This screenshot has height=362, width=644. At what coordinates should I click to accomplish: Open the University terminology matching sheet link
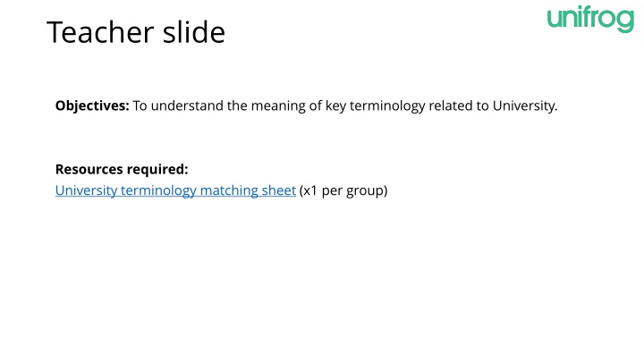tap(175, 190)
